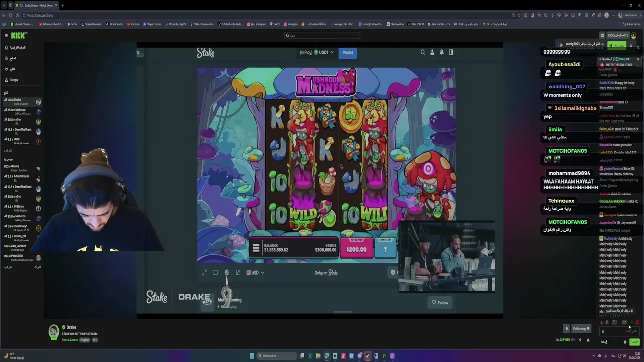Open the KRAFTON ID bookmark
Viewport: 644px width, 362px height.
[x=415, y=24]
